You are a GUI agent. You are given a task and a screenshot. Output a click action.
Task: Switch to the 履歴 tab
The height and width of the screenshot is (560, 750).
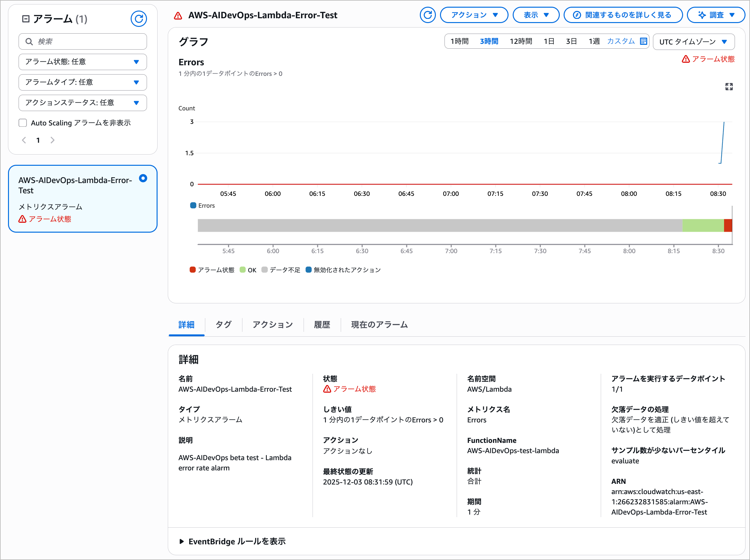pyautogui.click(x=322, y=324)
